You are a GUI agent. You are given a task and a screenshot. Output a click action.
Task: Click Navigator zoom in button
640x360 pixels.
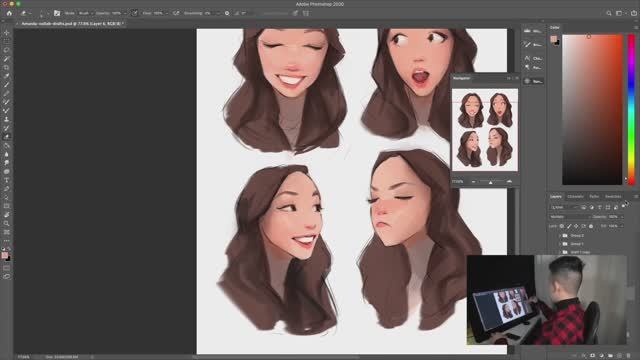[509, 182]
